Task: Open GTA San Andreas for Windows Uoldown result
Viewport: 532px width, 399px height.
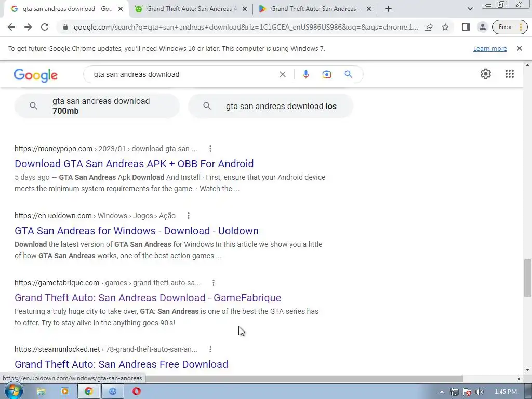Action: click(137, 231)
